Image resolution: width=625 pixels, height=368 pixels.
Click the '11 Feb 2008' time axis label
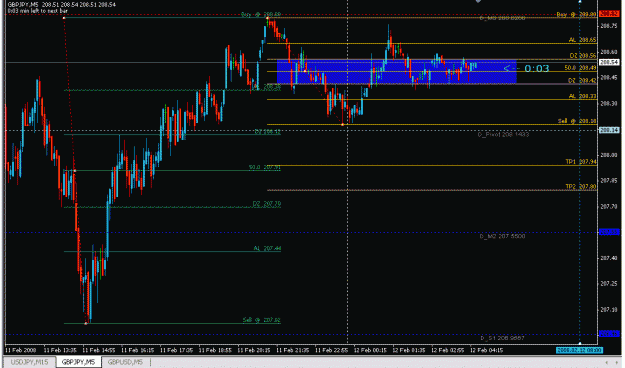pos(21,350)
